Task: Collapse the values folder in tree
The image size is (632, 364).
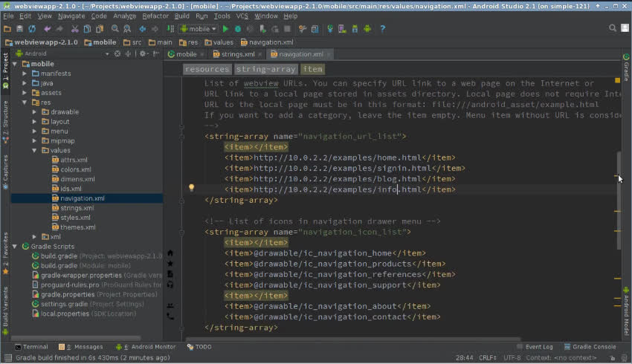Action: click(x=34, y=150)
